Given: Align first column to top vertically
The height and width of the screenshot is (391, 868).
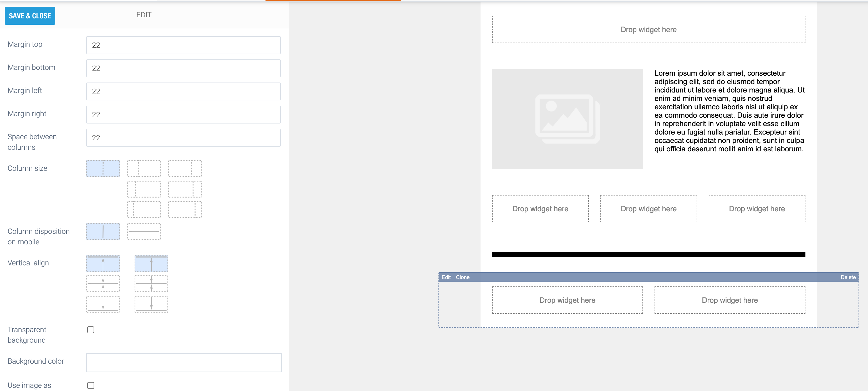Looking at the screenshot, I should (103, 263).
